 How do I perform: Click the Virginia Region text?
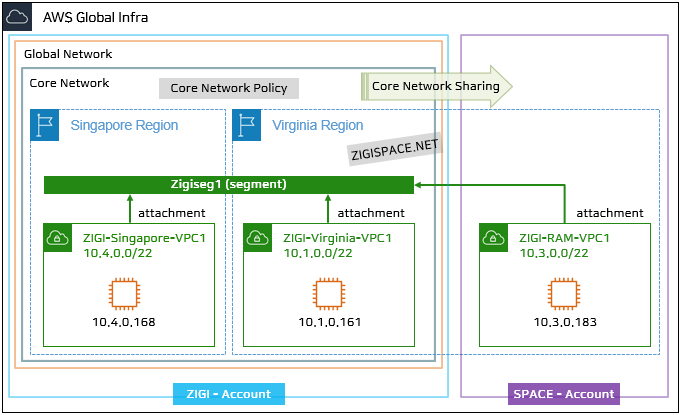click(x=317, y=125)
